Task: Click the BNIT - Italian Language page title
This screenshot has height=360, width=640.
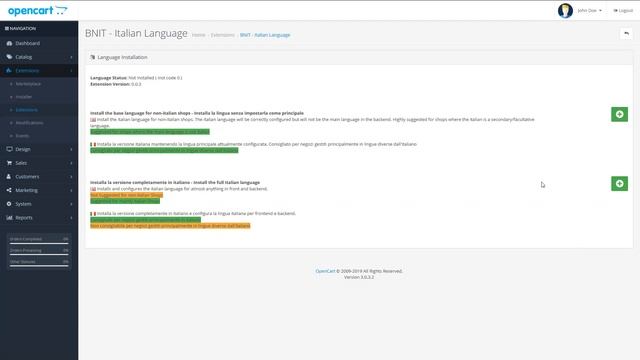Action: point(136,33)
